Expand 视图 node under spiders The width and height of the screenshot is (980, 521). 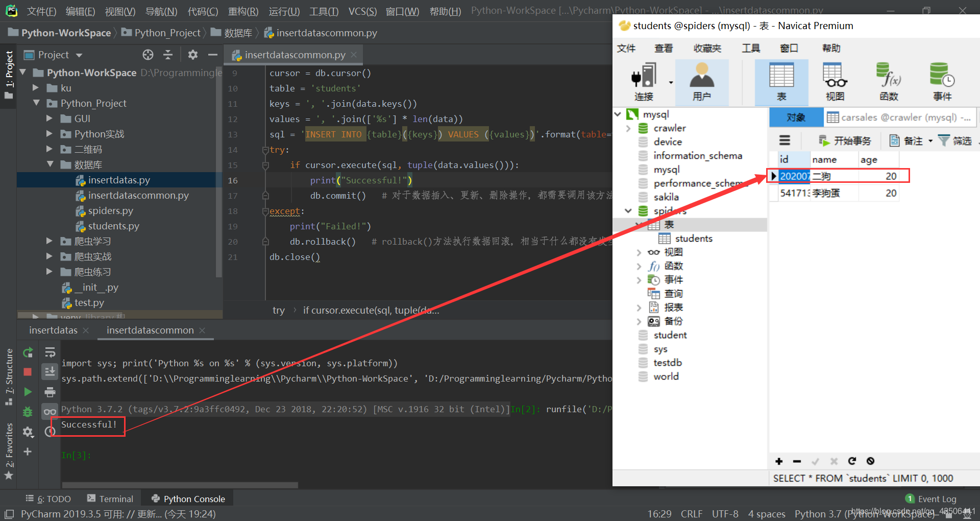639,252
